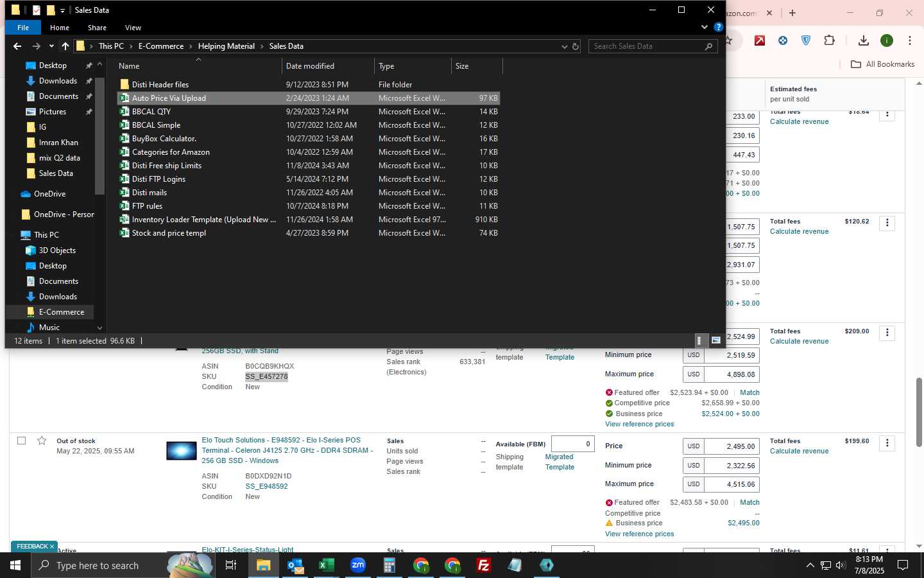The height and width of the screenshot is (578, 924).
Task: Switch to the Home ribbon tab
Action: (x=60, y=28)
